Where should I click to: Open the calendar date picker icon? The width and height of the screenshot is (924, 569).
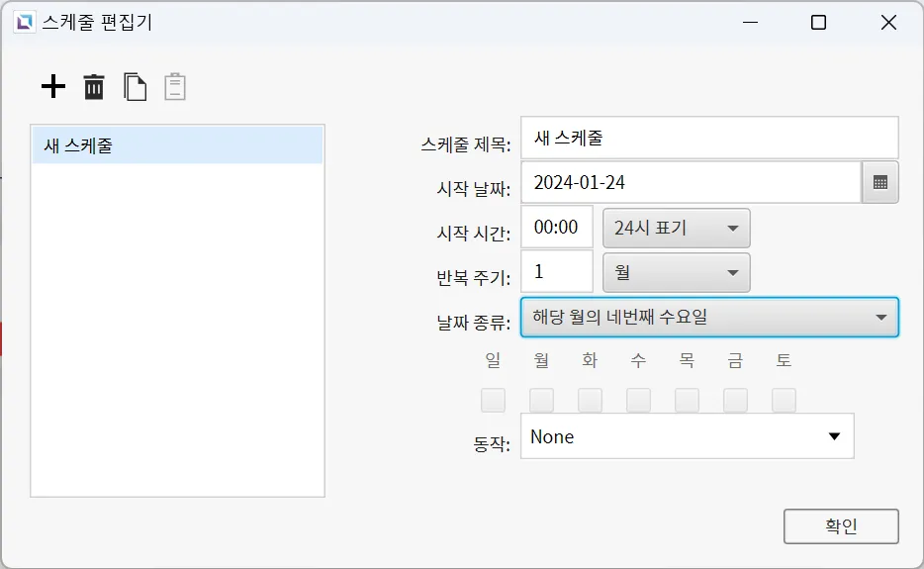[x=879, y=182]
